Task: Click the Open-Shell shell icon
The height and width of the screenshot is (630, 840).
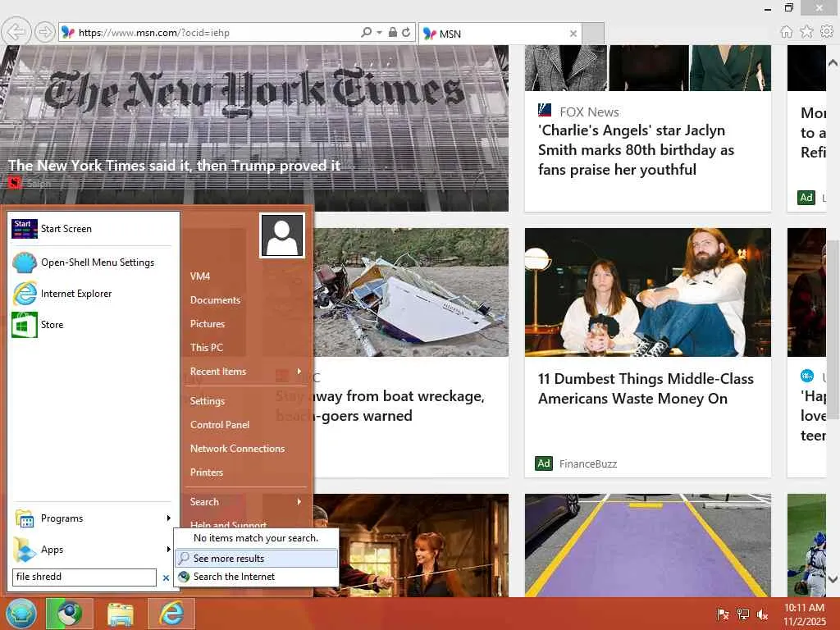Action: [x=24, y=262]
